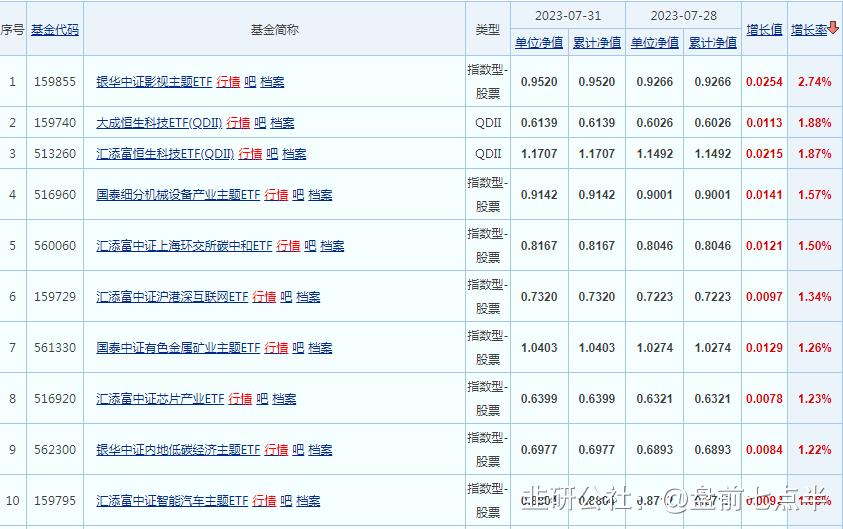Open 行情 for 汇添富中证芯片产业ETF
This screenshot has height=529, width=843.
point(240,399)
